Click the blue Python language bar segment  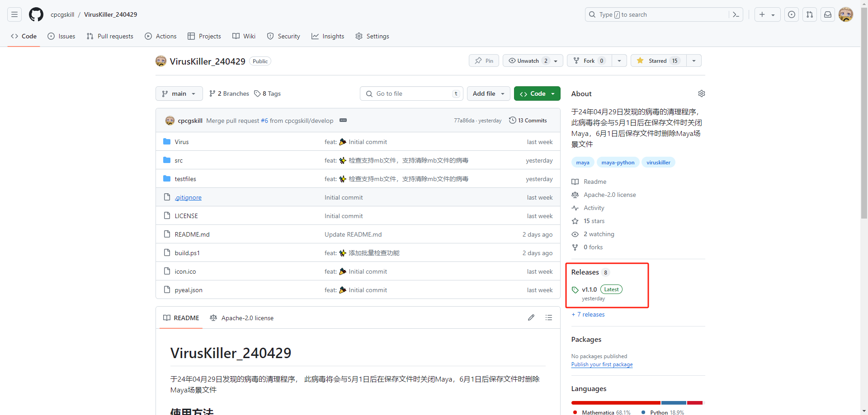pyautogui.click(x=674, y=403)
